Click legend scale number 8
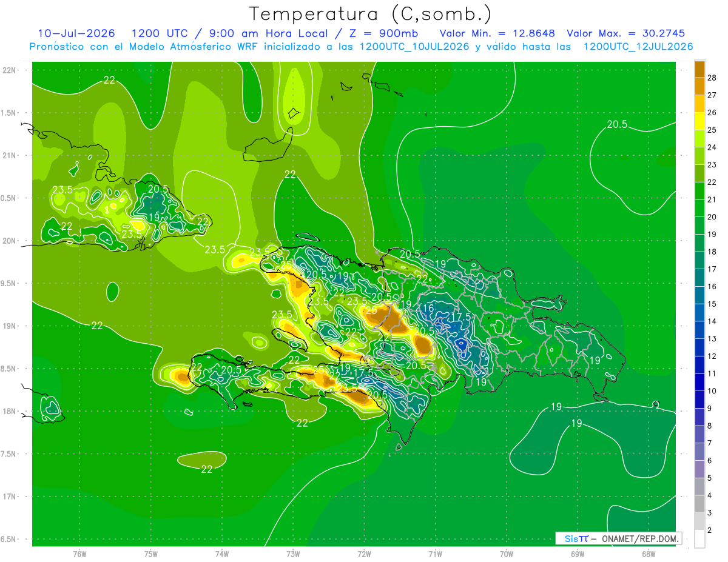Viewport: 728px width, 562px height. pos(710,426)
